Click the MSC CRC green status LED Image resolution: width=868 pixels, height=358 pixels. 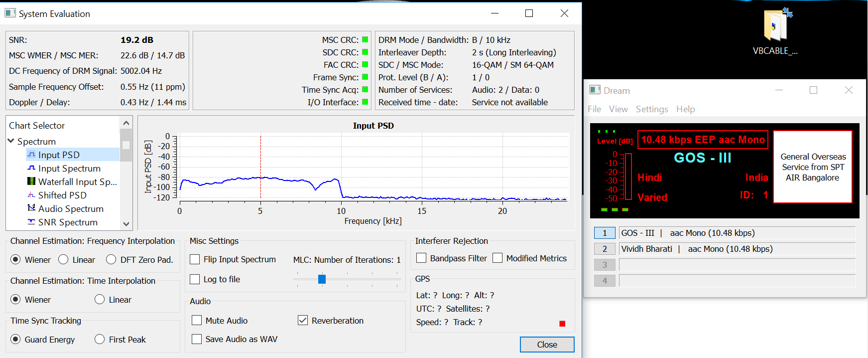coord(365,39)
